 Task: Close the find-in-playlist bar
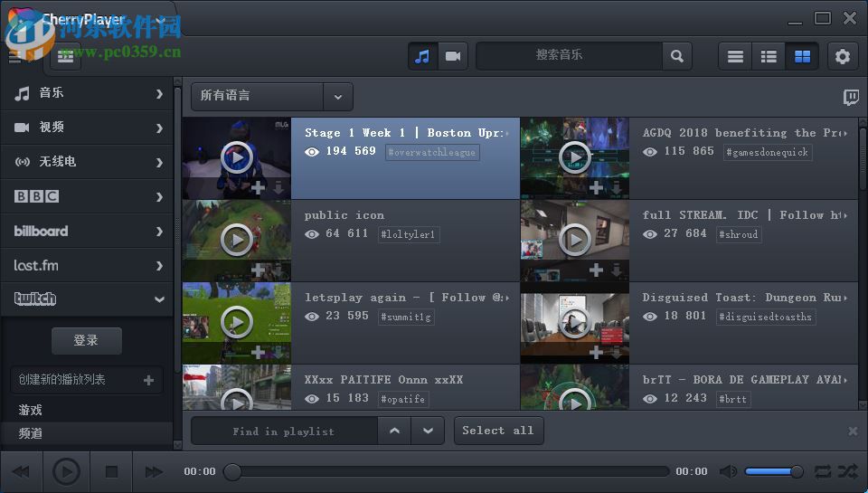(x=853, y=431)
